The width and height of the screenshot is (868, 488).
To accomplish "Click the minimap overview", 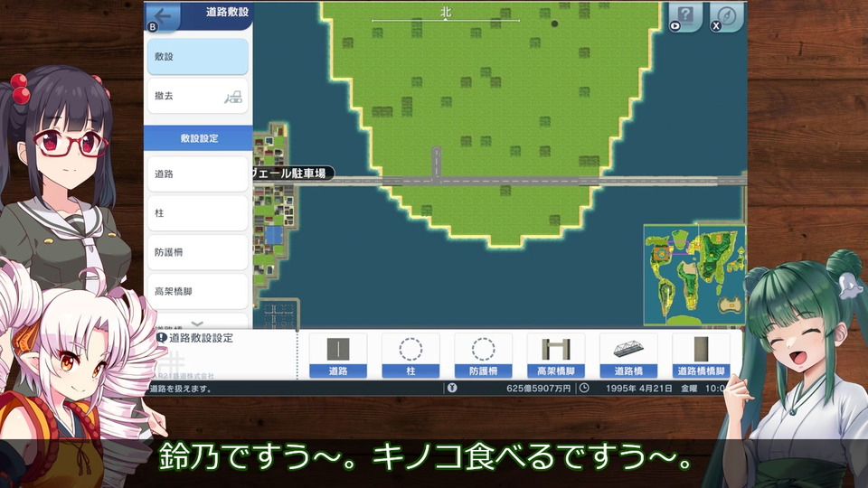I will pos(694,275).
